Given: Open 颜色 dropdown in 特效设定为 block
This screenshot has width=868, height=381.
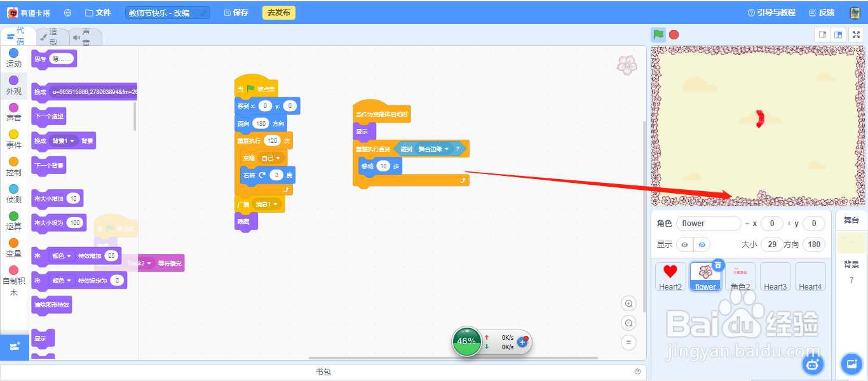Looking at the screenshot, I should [x=60, y=280].
